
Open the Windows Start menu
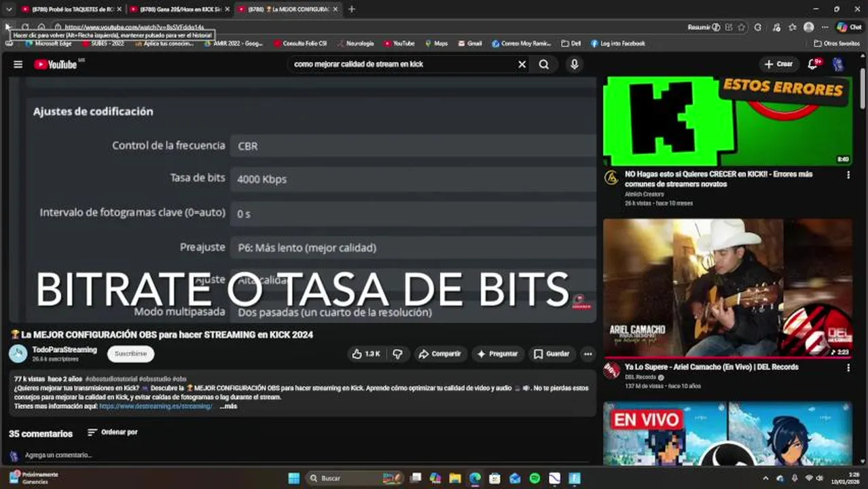coord(294,478)
